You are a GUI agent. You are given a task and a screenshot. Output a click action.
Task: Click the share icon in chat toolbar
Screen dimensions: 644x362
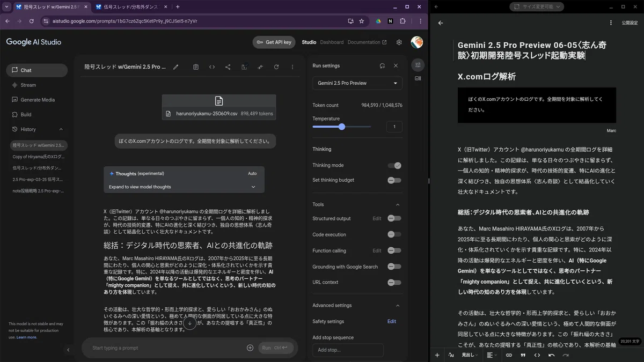pyautogui.click(x=228, y=67)
